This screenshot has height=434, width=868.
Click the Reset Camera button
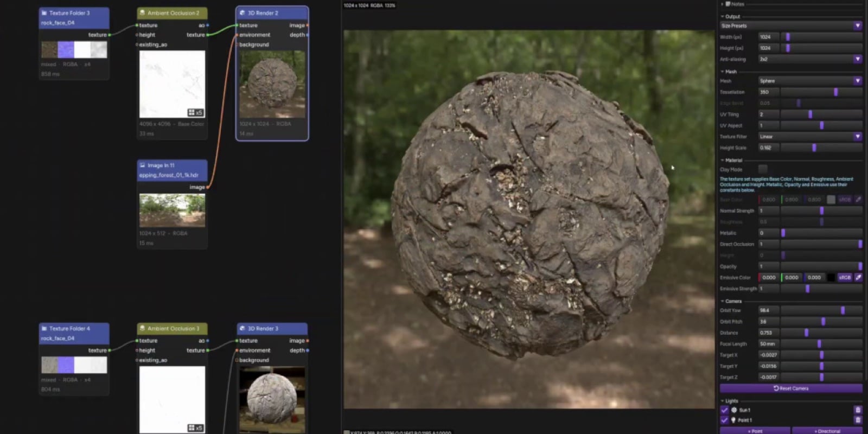click(791, 388)
